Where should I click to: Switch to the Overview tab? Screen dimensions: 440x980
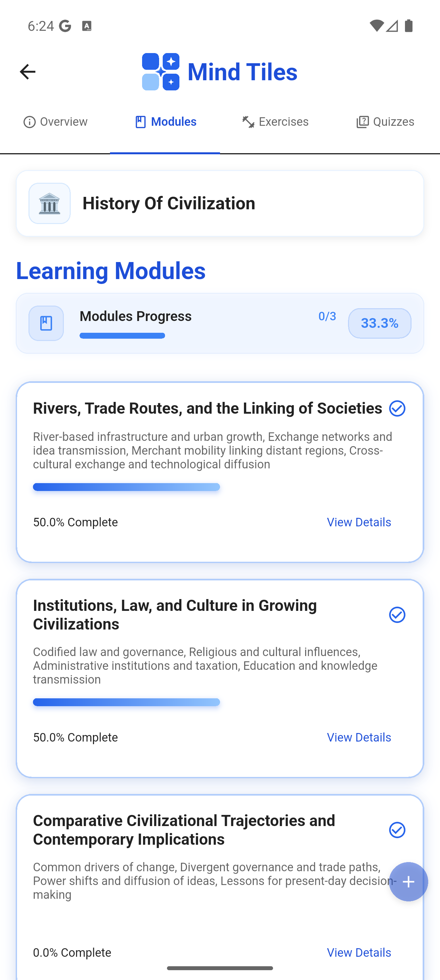coord(55,122)
